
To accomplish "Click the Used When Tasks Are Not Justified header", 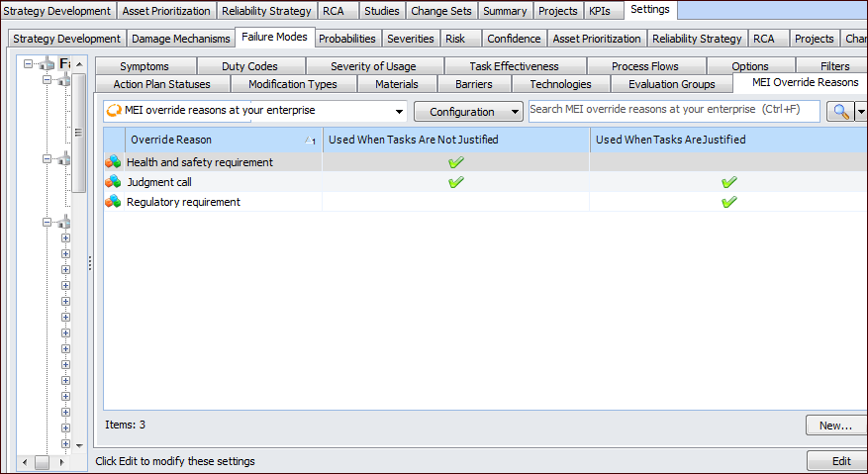I will click(x=456, y=141).
